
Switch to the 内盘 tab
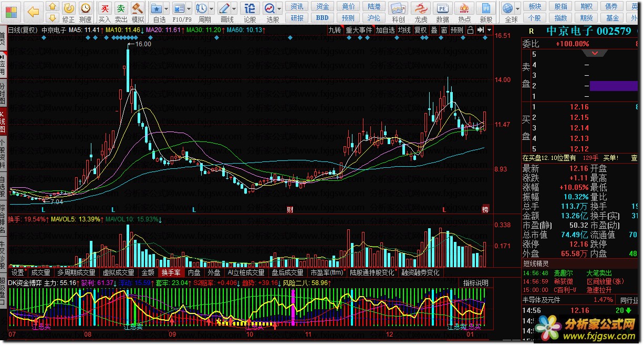click(x=194, y=273)
